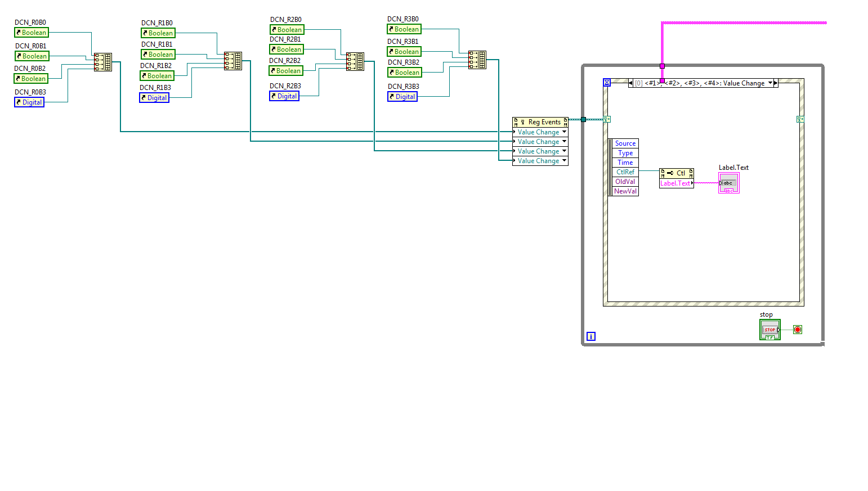
Task: Open the first Value Change event dropdown
Action: [x=564, y=132]
